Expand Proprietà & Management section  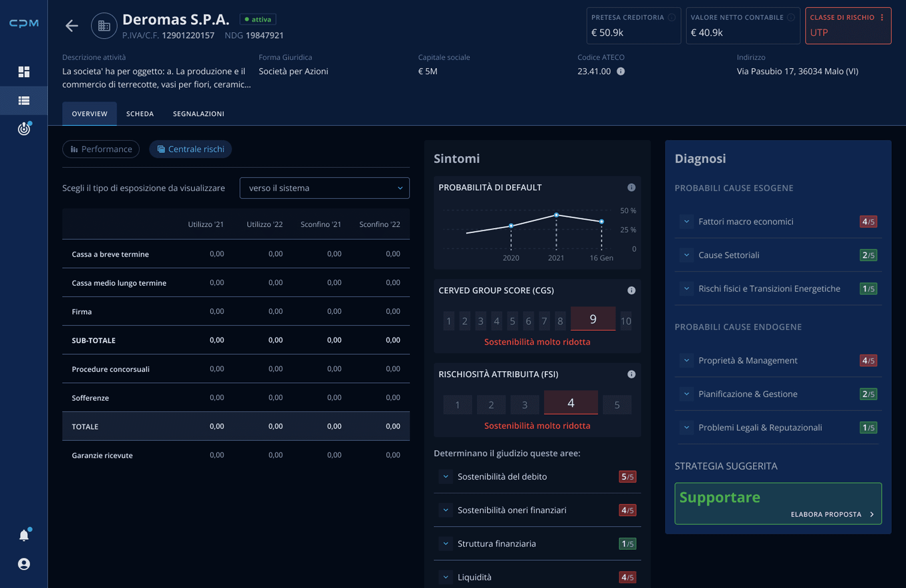tap(686, 360)
